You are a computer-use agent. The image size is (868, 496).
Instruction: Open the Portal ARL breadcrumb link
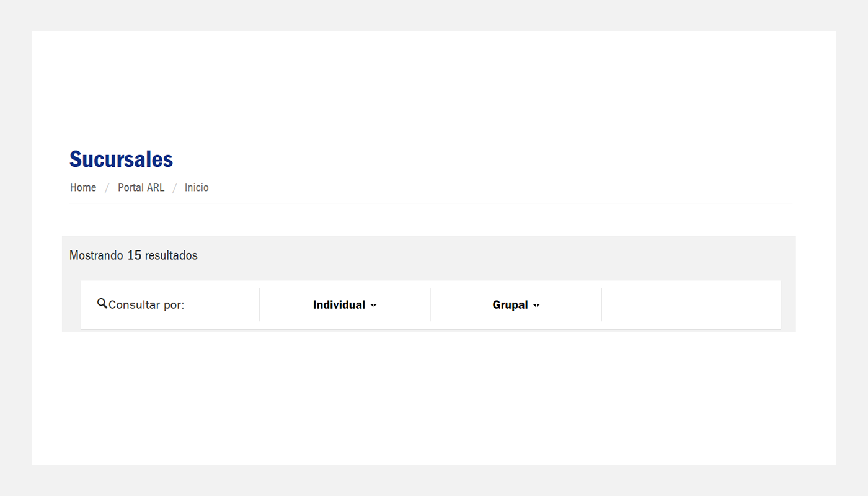click(x=141, y=187)
